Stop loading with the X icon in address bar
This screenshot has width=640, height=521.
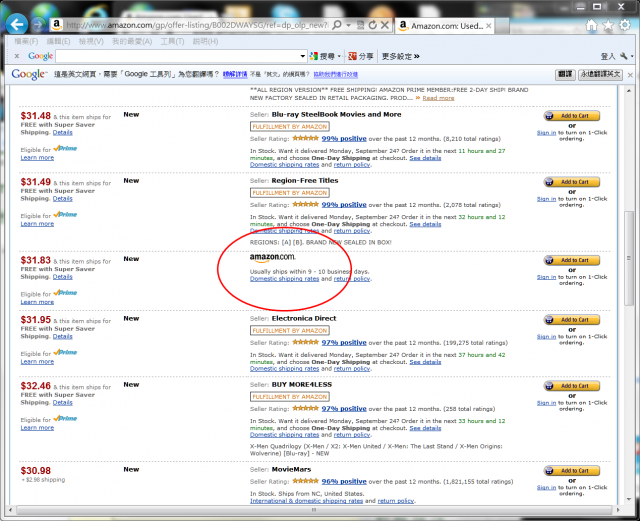[384, 25]
